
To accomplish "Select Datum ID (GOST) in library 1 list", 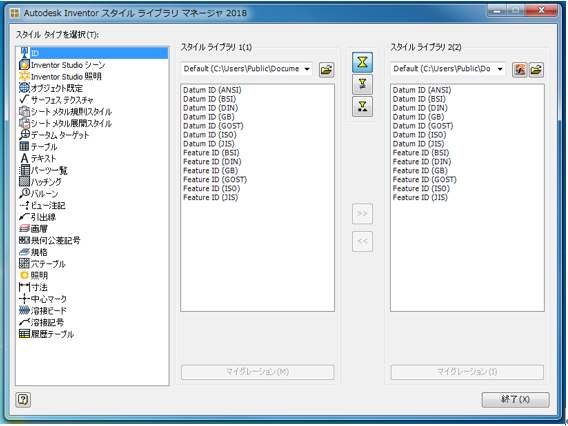I will 213,126.
